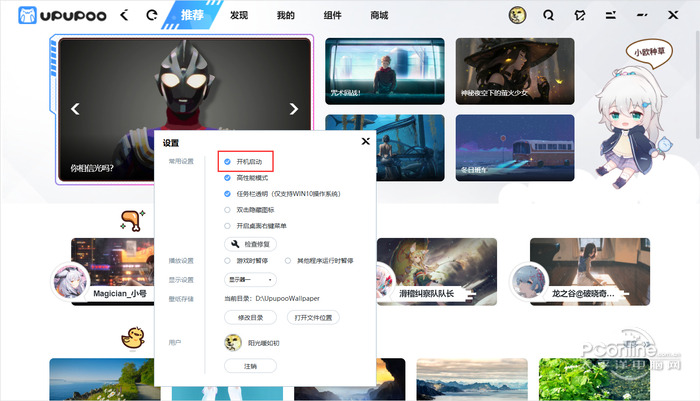Screen dimensions: 700x401
Task: Open the 商城 tab
Action: pos(379,15)
